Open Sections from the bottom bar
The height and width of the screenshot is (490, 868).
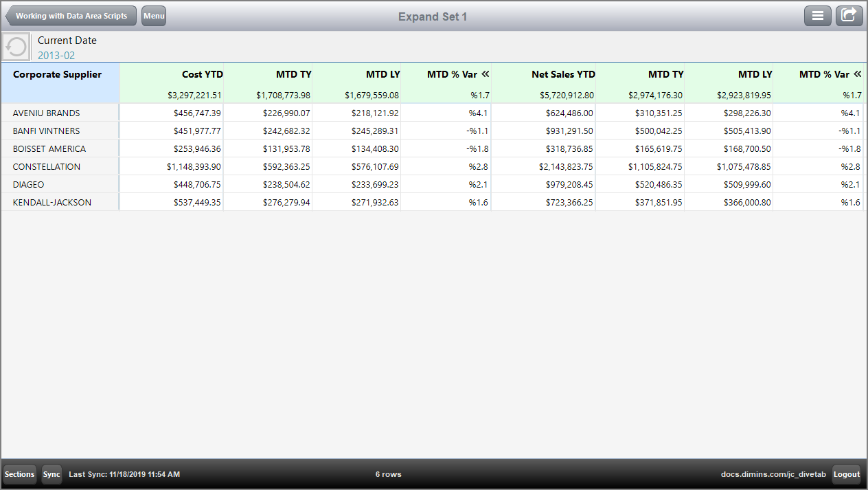tap(19, 474)
